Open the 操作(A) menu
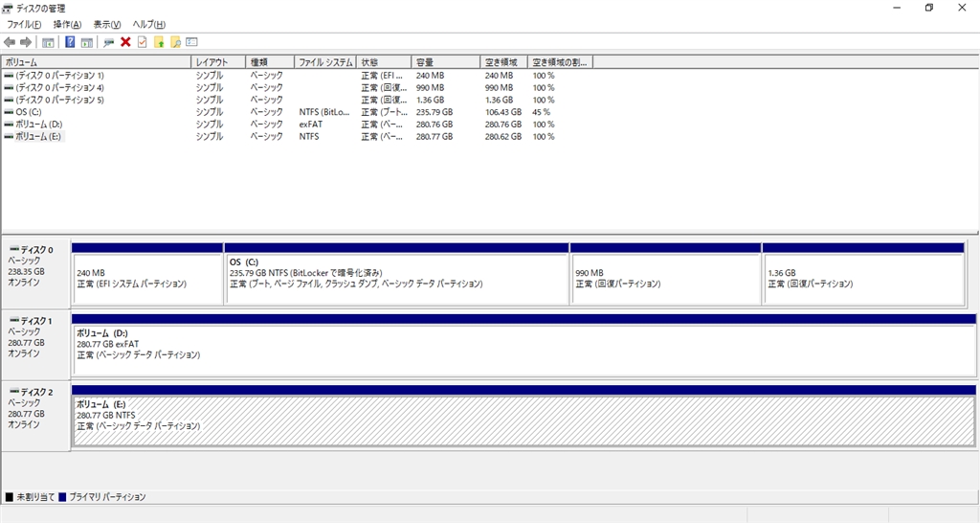This screenshot has width=980, height=523. pos(67,24)
